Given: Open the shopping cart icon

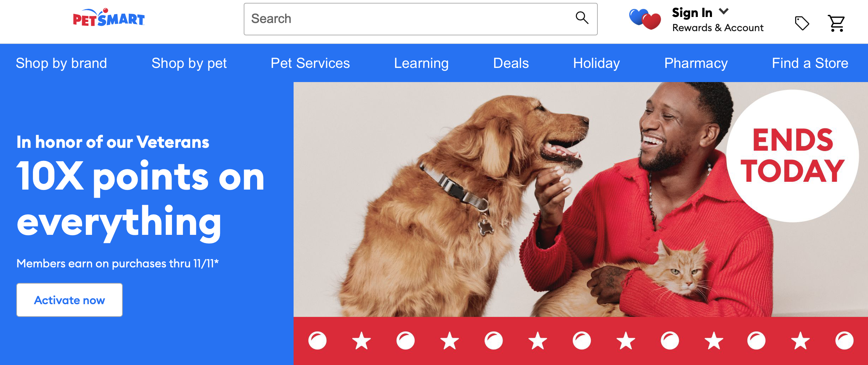Looking at the screenshot, I should pyautogui.click(x=836, y=23).
